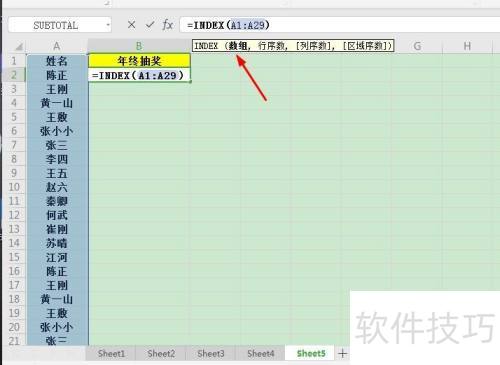Cancel formula entry with the X icon

coord(132,25)
